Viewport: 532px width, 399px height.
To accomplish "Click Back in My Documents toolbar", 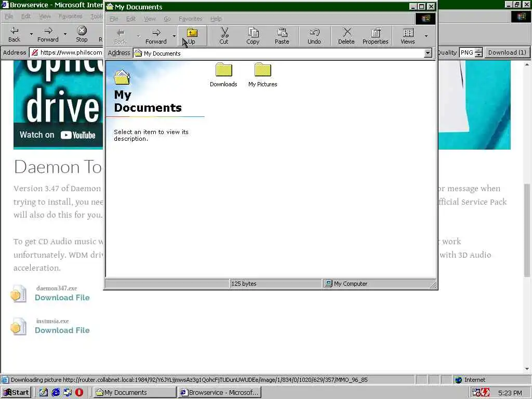I will pyautogui.click(x=120, y=36).
